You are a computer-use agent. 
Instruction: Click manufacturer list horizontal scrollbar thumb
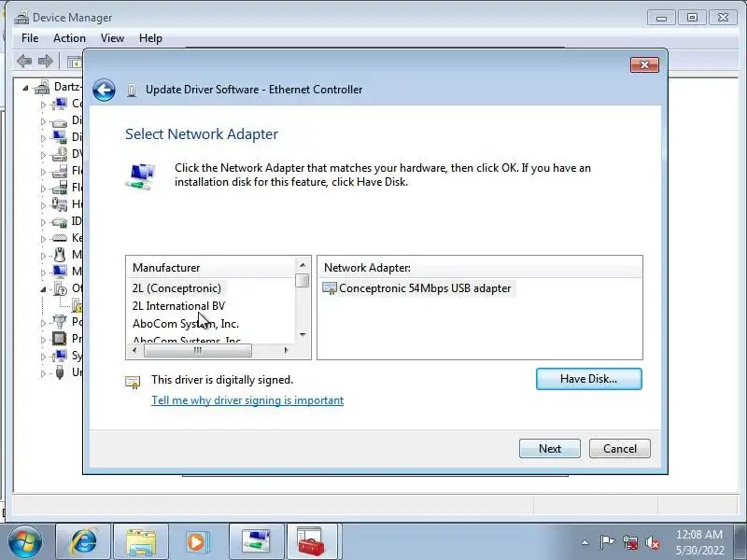click(x=198, y=351)
